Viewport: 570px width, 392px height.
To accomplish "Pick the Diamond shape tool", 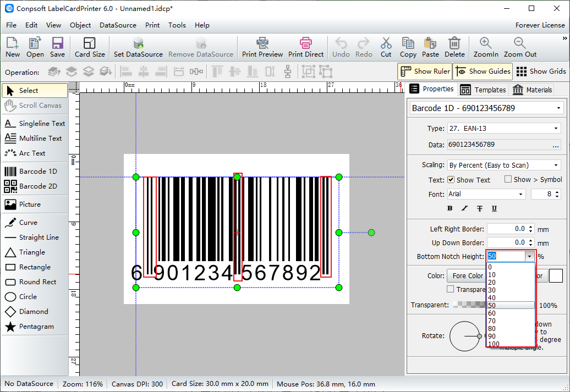I will [x=35, y=311].
